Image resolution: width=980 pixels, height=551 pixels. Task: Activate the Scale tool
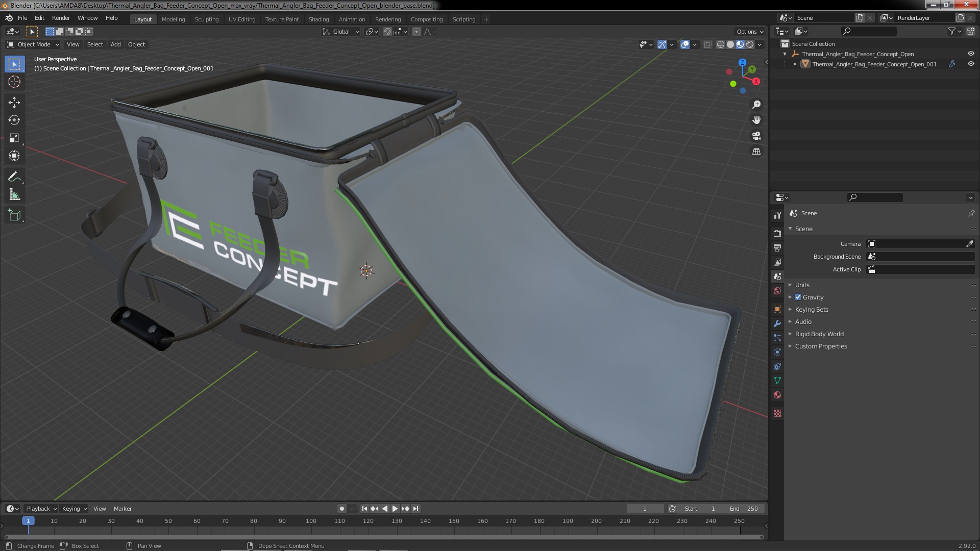click(x=14, y=138)
